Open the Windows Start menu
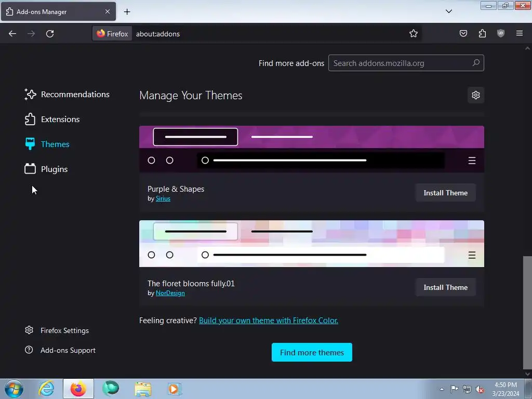532x399 pixels. pos(14,389)
